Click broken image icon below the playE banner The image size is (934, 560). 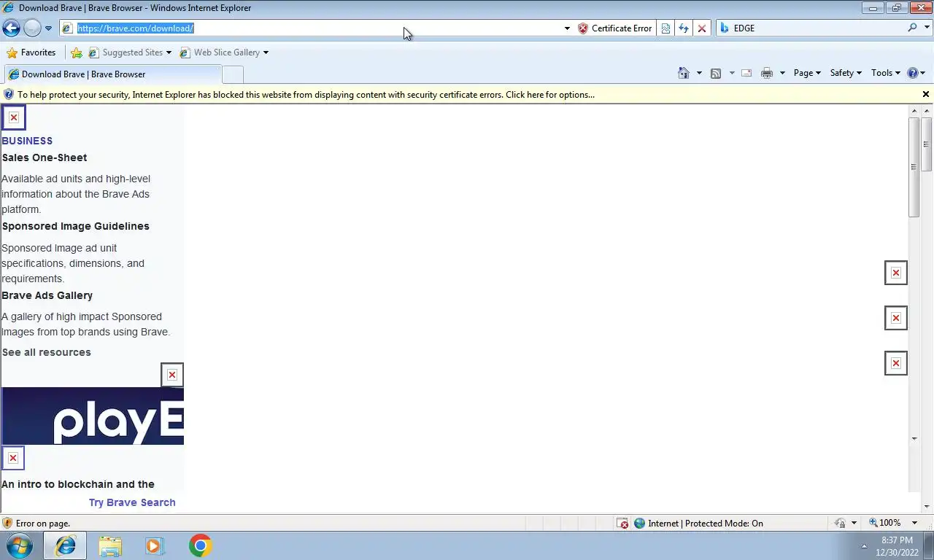tap(13, 458)
